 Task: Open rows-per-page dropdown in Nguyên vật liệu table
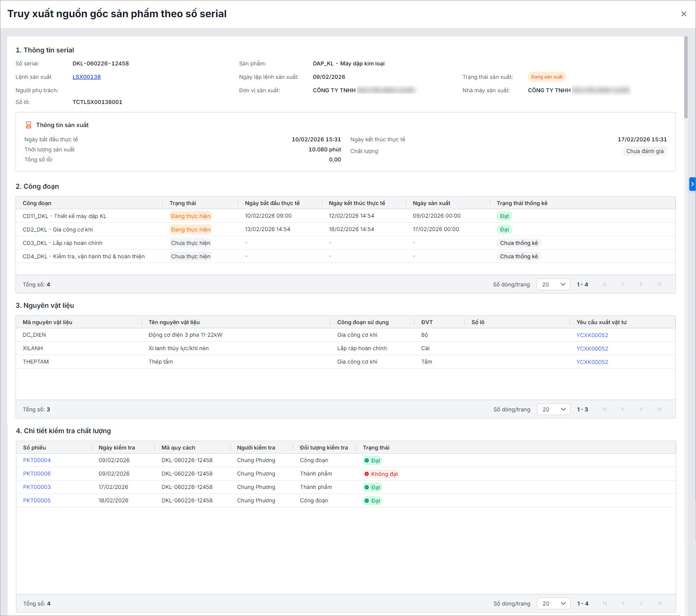553,409
